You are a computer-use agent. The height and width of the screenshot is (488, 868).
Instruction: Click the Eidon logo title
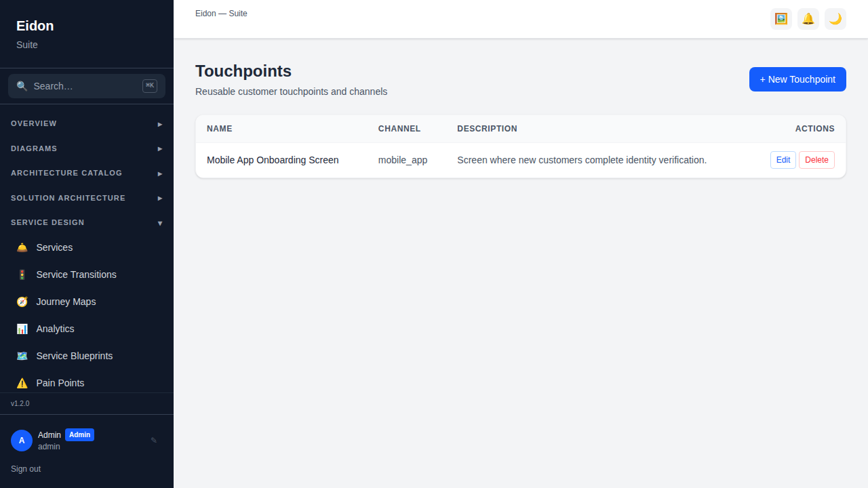click(x=35, y=26)
